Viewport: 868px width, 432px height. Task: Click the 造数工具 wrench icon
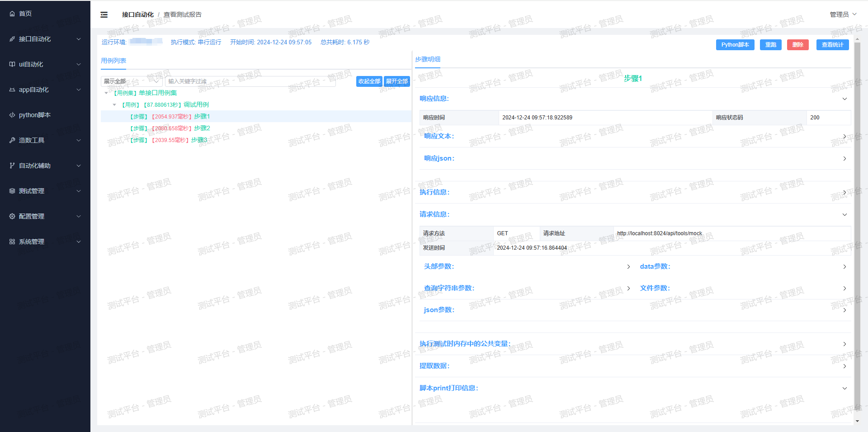(x=12, y=140)
